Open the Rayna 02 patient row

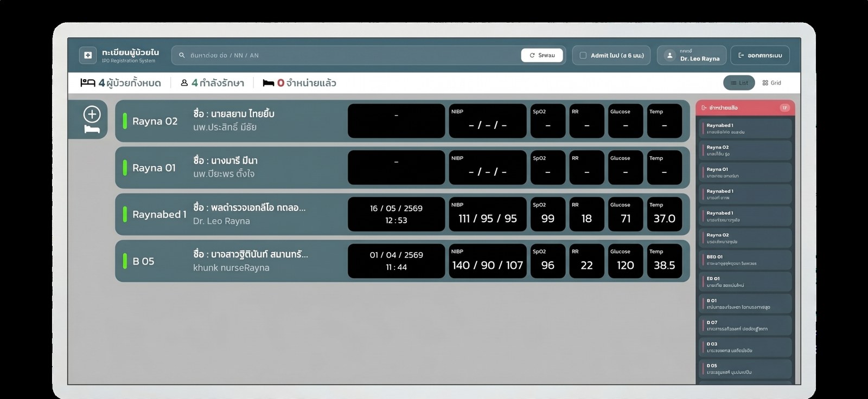403,121
